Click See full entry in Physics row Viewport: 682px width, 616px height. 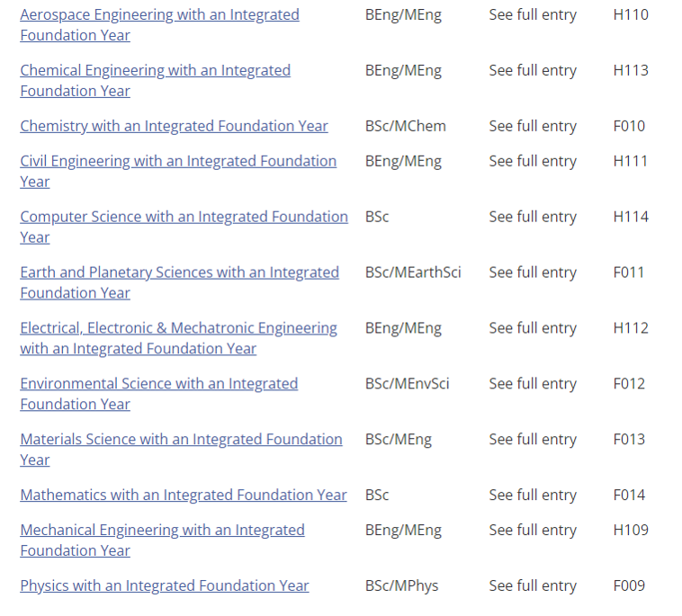[x=533, y=586]
